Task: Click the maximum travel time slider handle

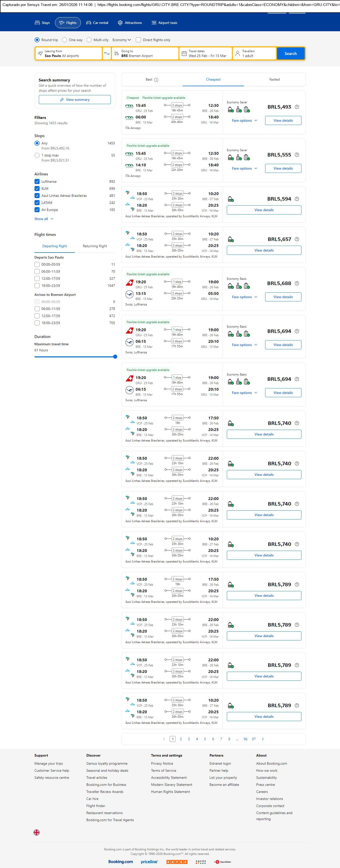Action: coord(115,356)
